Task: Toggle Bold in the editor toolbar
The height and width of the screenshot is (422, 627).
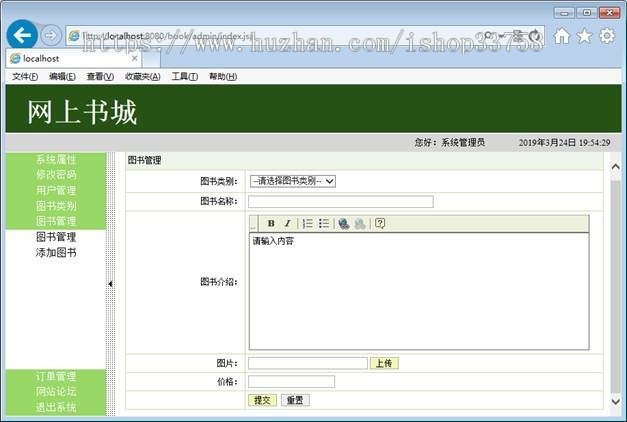Action: pyautogui.click(x=271, y=224)
